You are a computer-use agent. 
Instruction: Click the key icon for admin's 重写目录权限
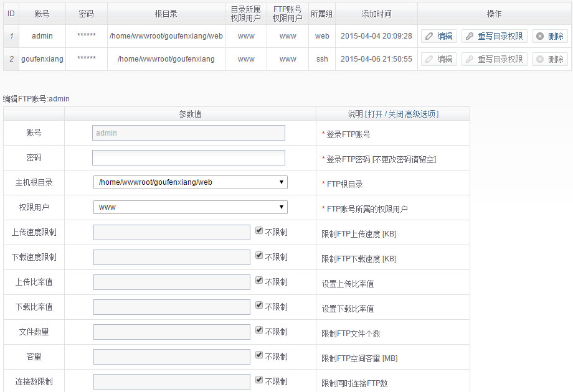470,37
